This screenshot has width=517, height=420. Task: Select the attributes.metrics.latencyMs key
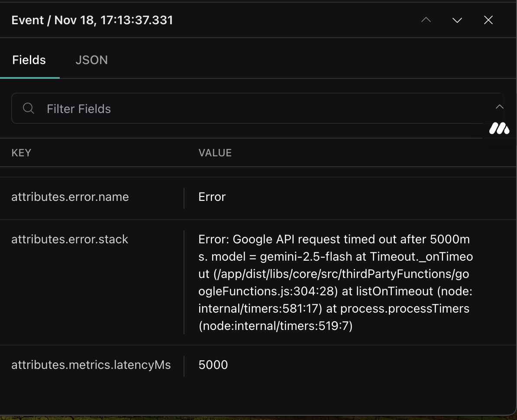[91, 365]
